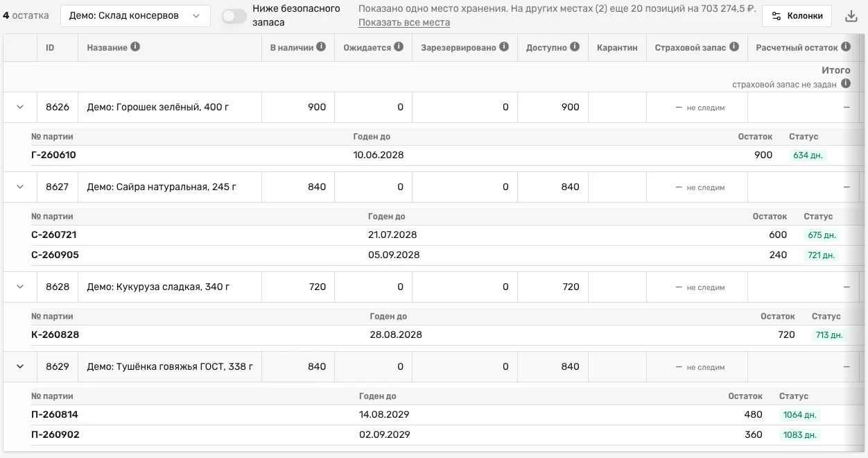Click the download export icon
868x458 pixels.
click(851, 16)
